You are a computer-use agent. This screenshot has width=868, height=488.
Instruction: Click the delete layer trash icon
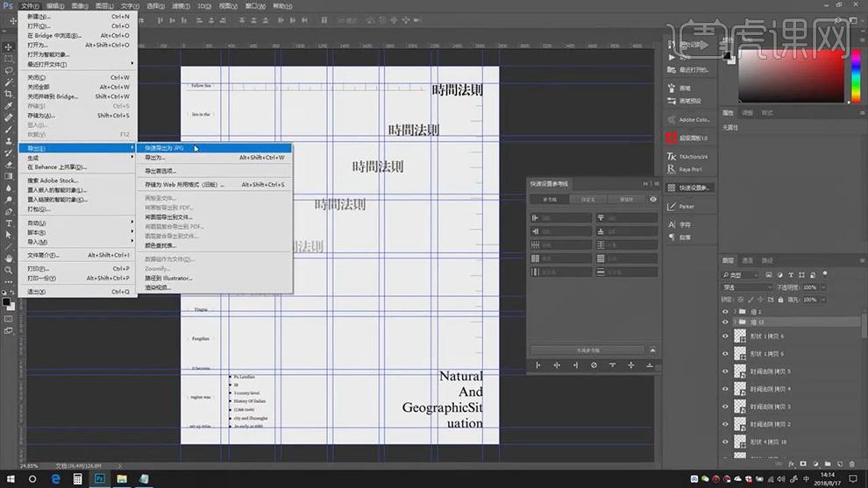tap(853, 463)
